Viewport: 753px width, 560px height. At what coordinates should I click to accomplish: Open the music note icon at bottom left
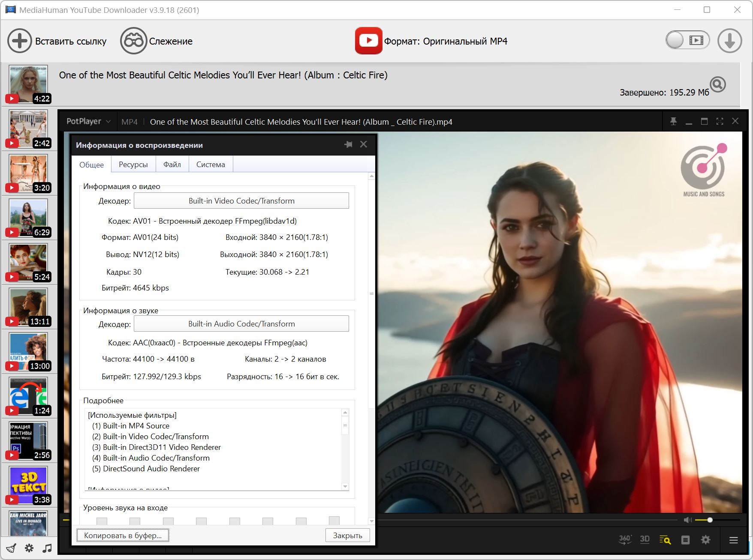pos(47,548)
